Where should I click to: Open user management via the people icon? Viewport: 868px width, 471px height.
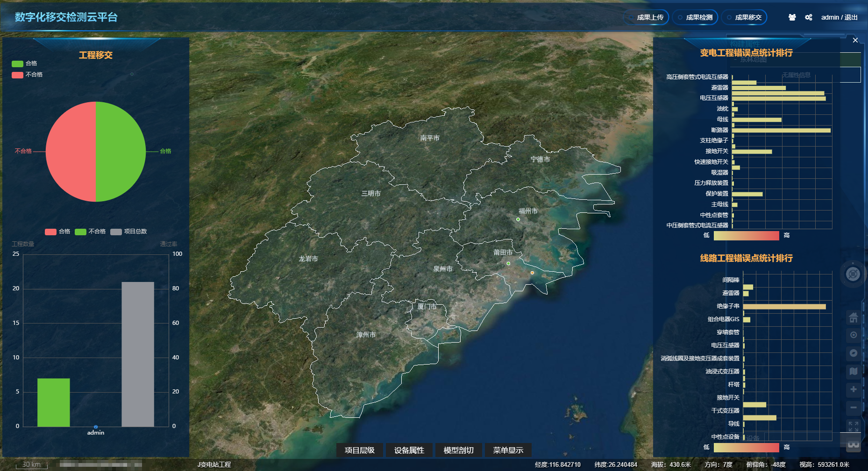point(792,17)
